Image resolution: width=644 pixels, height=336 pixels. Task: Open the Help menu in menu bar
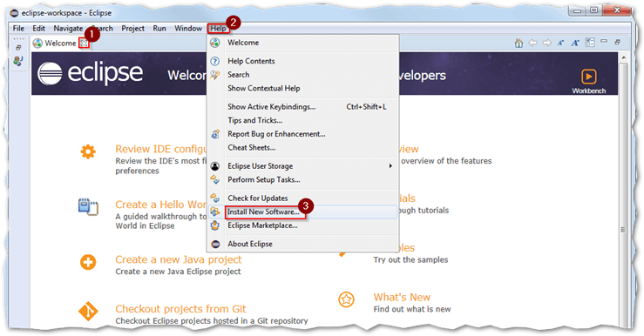(x=218, y=29)
